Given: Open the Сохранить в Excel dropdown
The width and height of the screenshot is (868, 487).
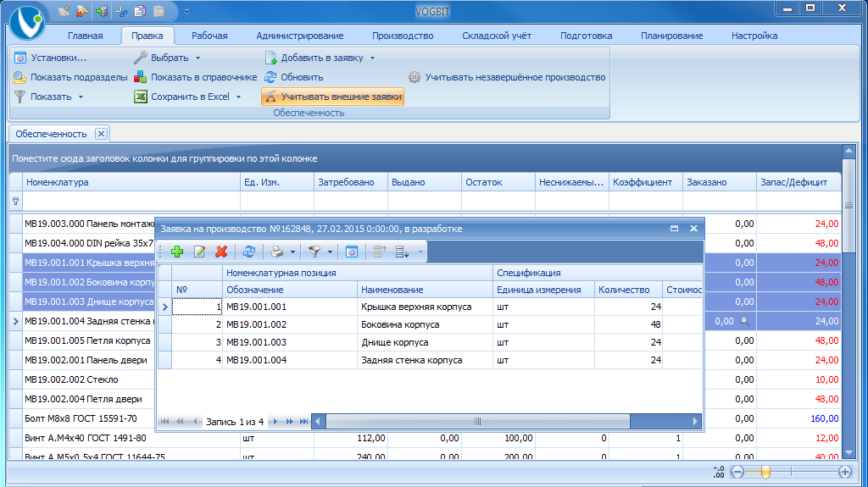Looking at the screenshot, I should (x=187, y=97).
